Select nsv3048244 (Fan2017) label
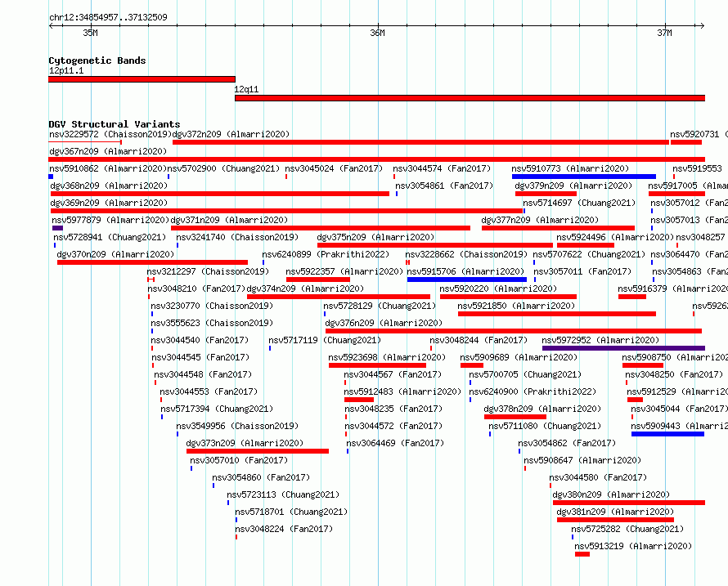728x586 pixels. coord(479,340)
